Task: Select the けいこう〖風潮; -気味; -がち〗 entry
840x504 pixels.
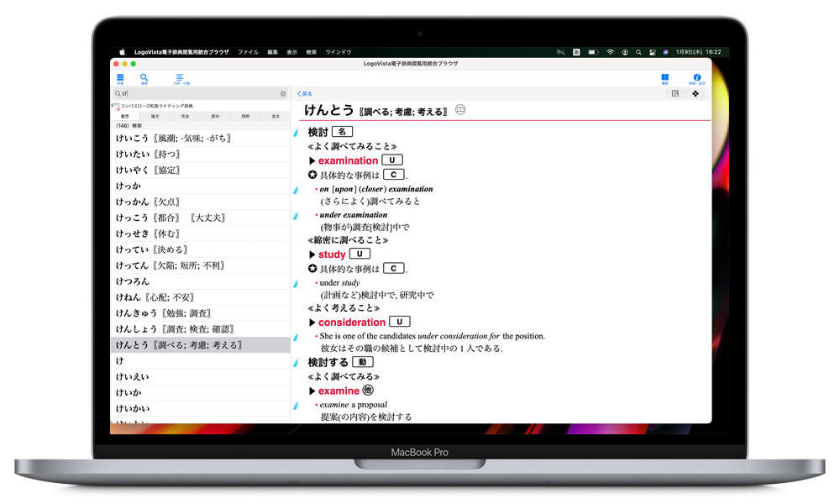Action: 201,139
